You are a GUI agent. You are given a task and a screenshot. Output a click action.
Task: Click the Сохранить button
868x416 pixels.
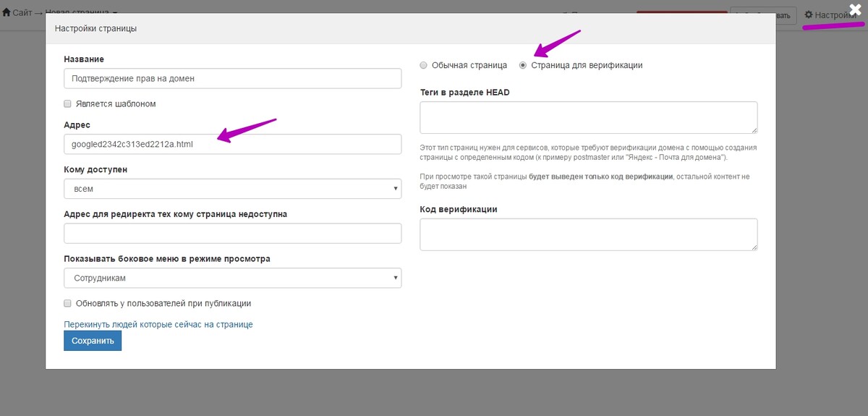pyautogui.click(x=93, y=341)
